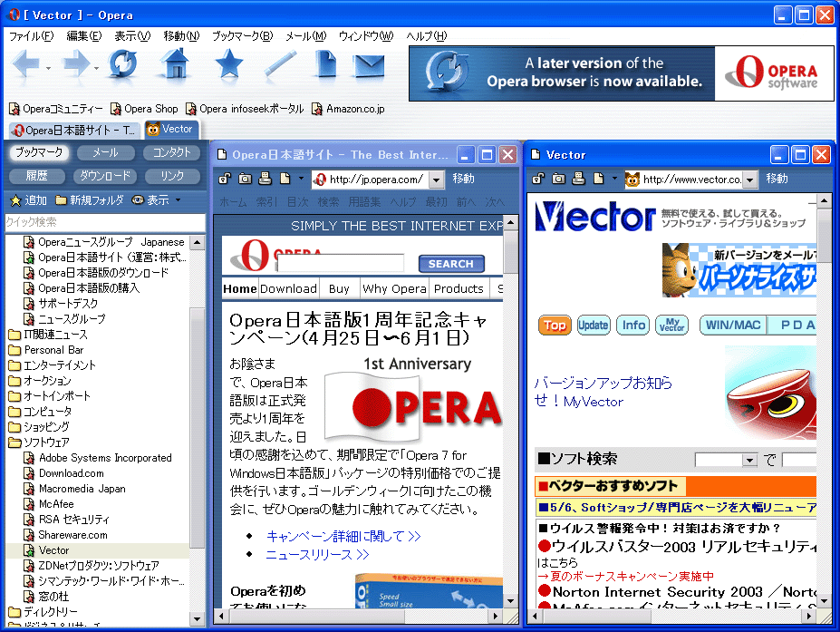Select 履歴 panel button
Viewport: 840px width, 632px height.
37,176
